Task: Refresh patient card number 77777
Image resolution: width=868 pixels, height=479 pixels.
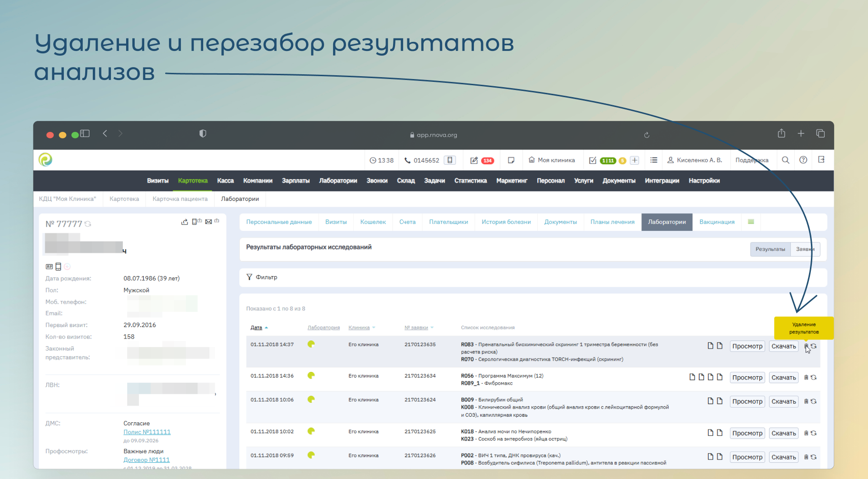Action: 88,224
